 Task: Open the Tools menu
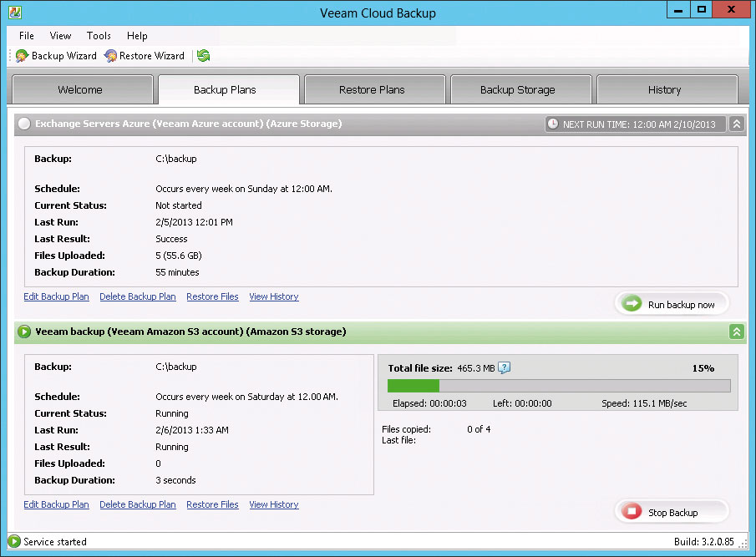coord(99,36)
